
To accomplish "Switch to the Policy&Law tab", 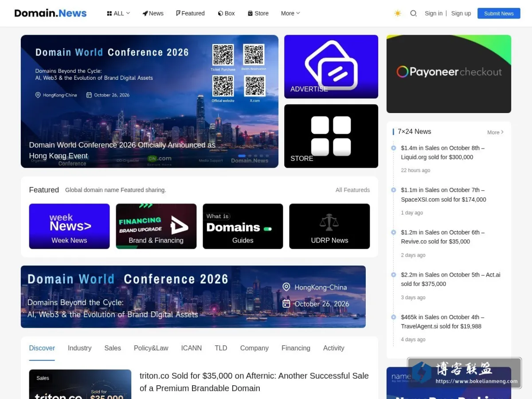I will click(151, 348).
